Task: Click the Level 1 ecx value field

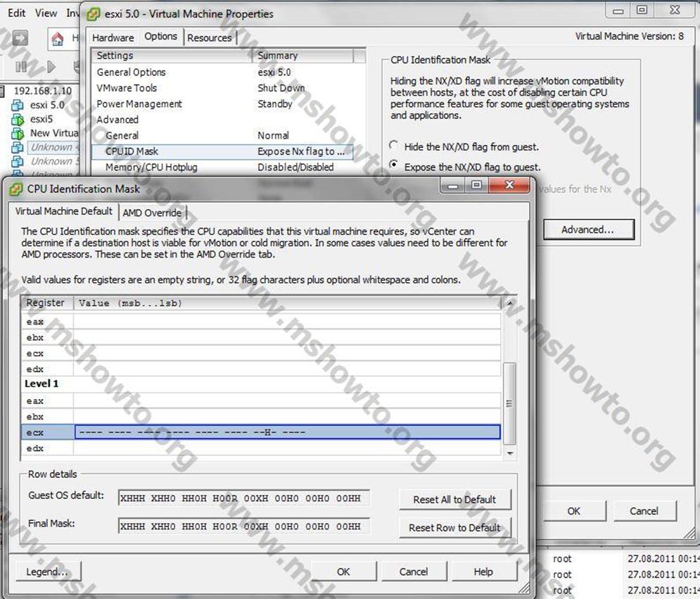Action: coord(287,432)
